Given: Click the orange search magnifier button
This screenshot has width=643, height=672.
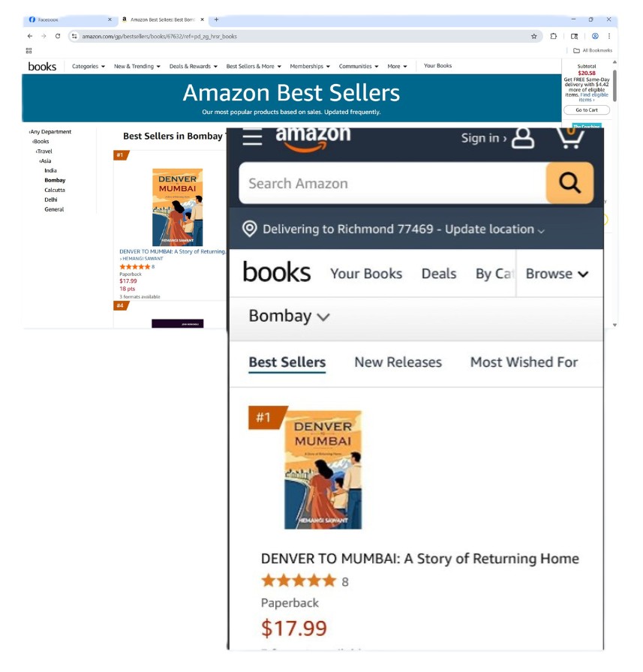Looking at the screenshot, I should (x=569, y=183).
